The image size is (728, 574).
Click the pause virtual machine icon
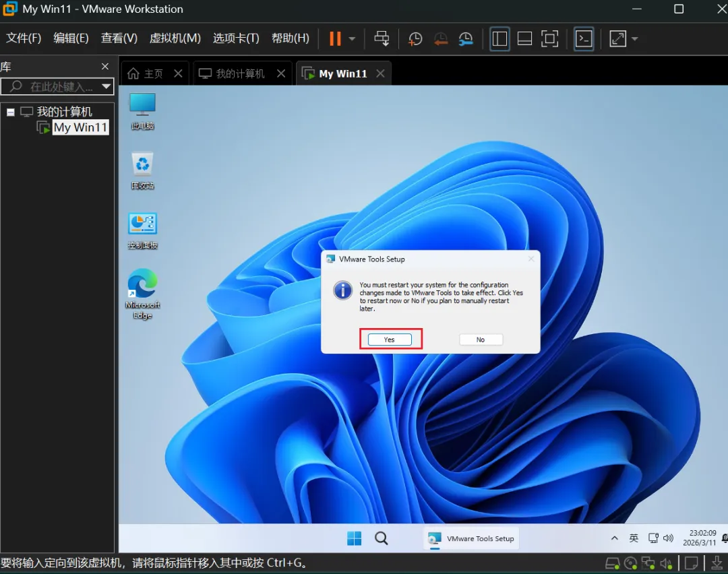click(335, 38)
